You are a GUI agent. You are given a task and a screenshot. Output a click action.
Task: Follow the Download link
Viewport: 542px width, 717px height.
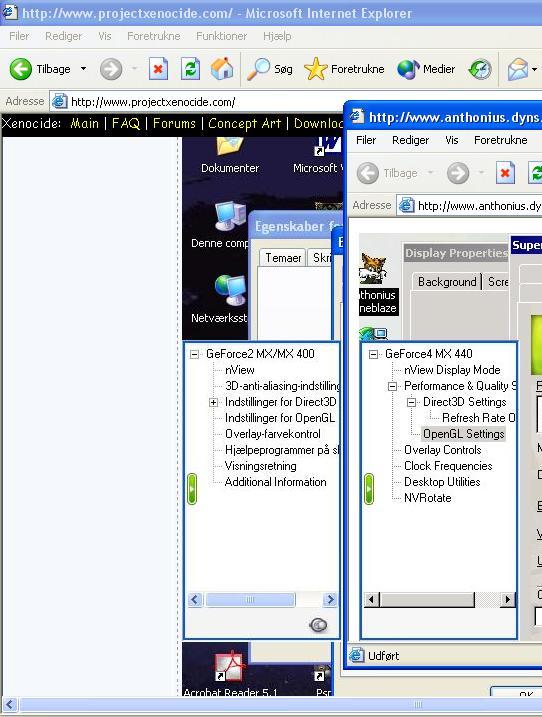pyautogui.click(x=318, y=123)
